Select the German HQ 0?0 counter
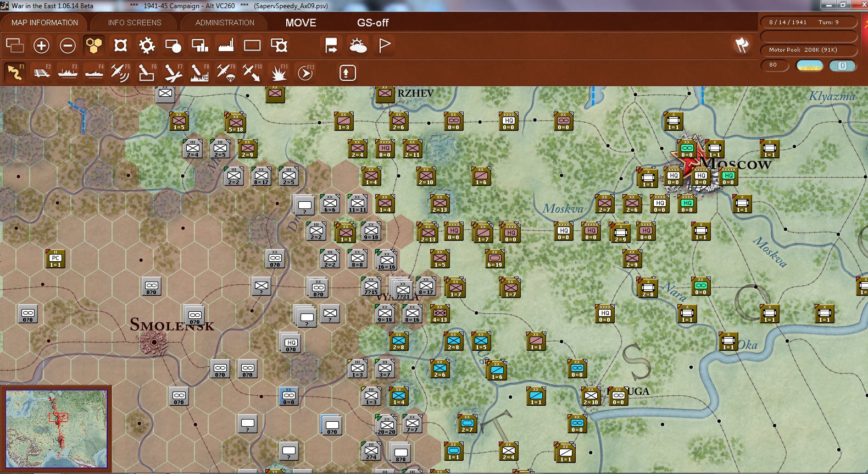868x474 pixels. (291, 343)
